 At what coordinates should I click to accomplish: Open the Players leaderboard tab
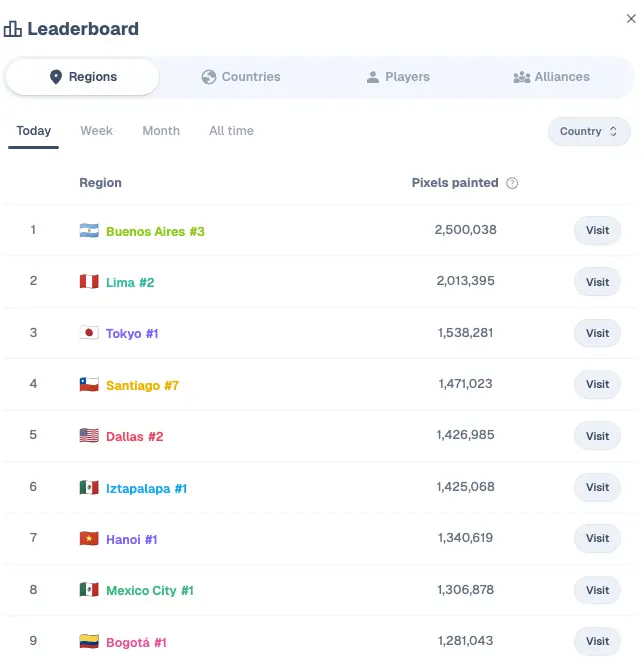pos(398,77)
